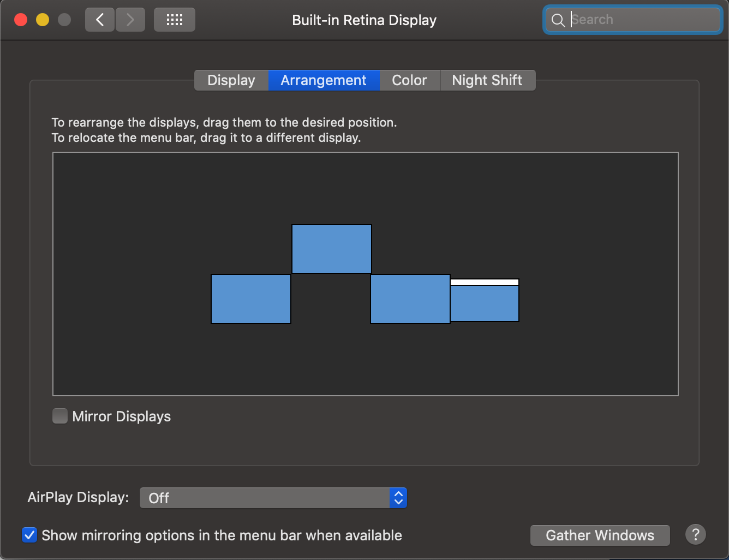Click the help question mark button

pyautogui.click(x=695, y=535)
